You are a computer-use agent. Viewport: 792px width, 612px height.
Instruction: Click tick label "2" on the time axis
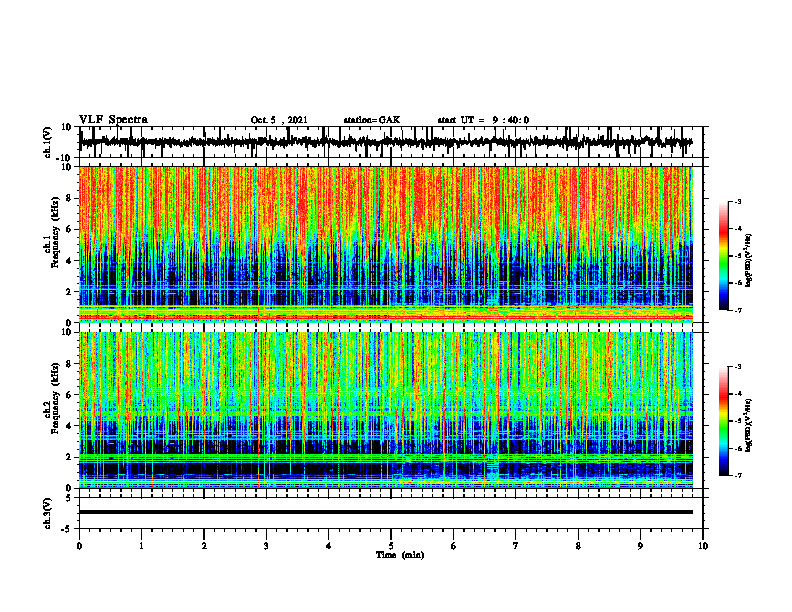click(204, 546)
